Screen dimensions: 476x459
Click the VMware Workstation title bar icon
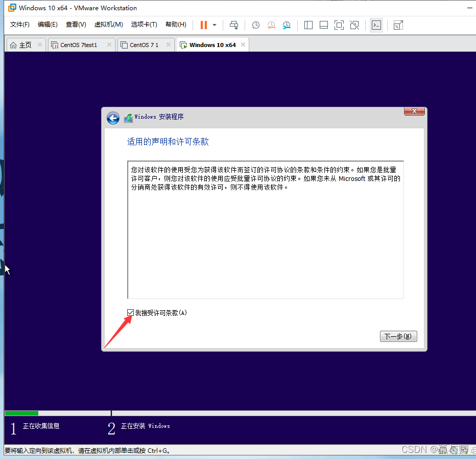(x=12, y=8)
